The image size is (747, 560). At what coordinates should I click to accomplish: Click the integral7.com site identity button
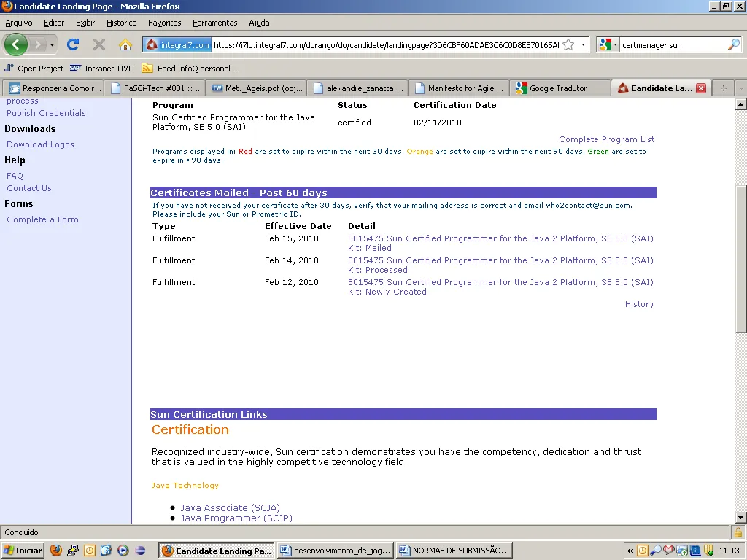tap(177, 44)
